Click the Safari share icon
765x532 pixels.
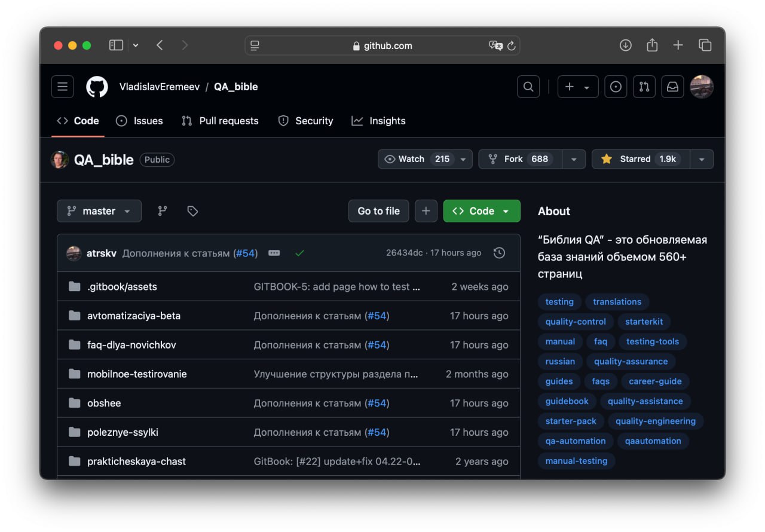point(652,45)
